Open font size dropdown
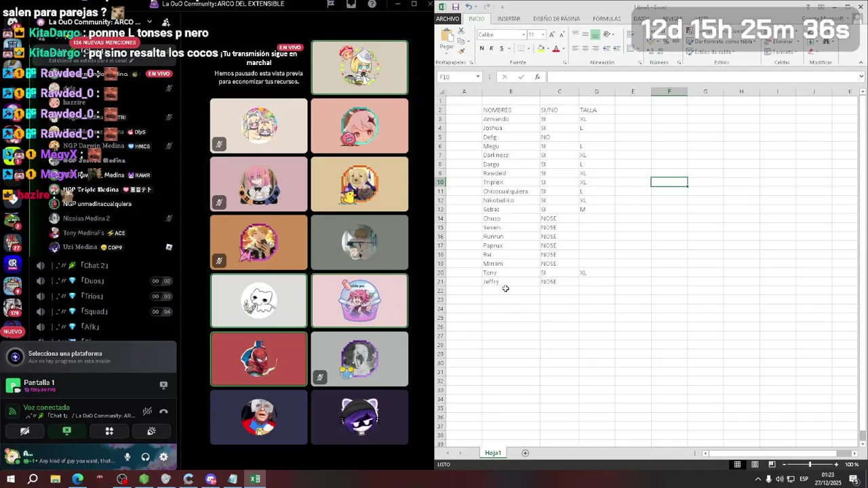Viewport: 868px width, 488px height. click(x=543, y=34)
